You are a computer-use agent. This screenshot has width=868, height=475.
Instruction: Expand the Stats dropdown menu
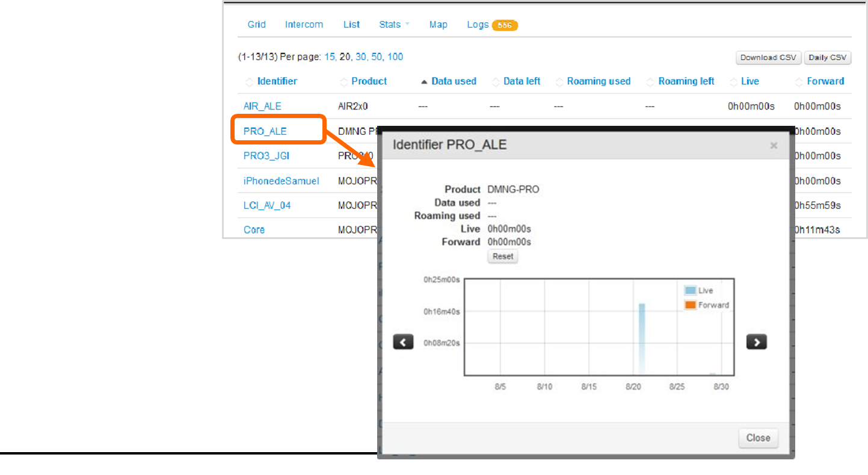pos(394,25)
